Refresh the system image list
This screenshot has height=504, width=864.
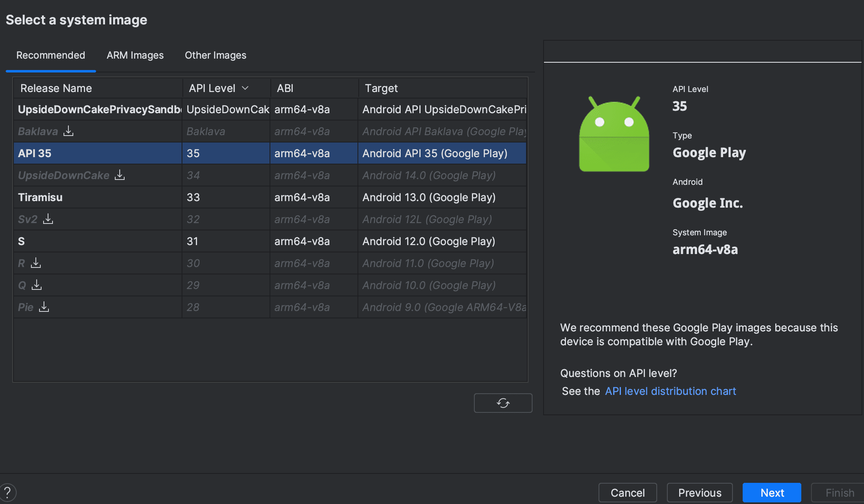click(503, 403)
